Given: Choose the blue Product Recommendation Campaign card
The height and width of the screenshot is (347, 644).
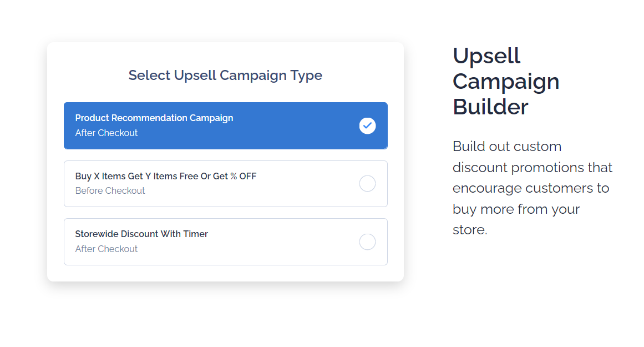Looking at the screenshot, I should pos(225,126).
